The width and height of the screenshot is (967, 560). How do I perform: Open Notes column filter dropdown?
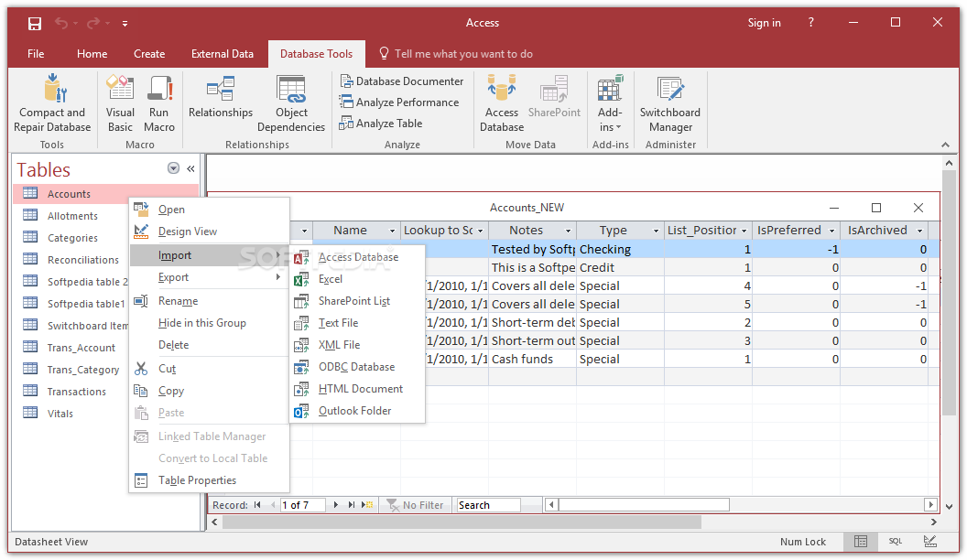click(x=568, y=231)
